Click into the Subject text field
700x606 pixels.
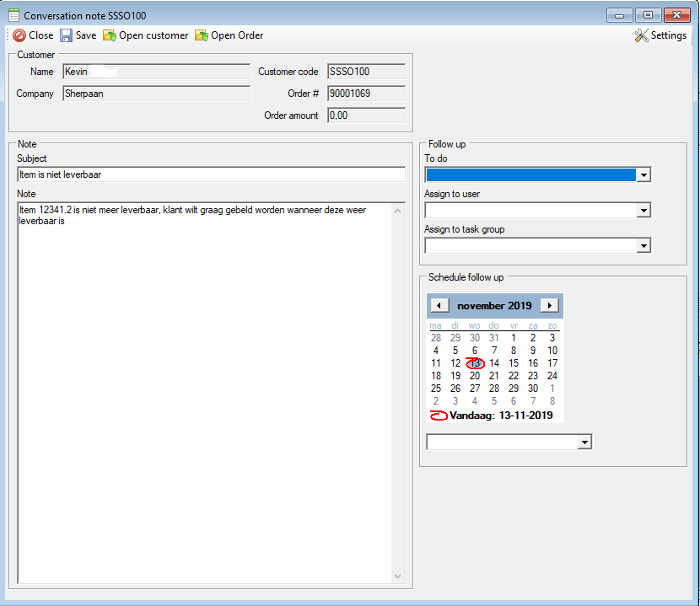(x=211, y=175)
